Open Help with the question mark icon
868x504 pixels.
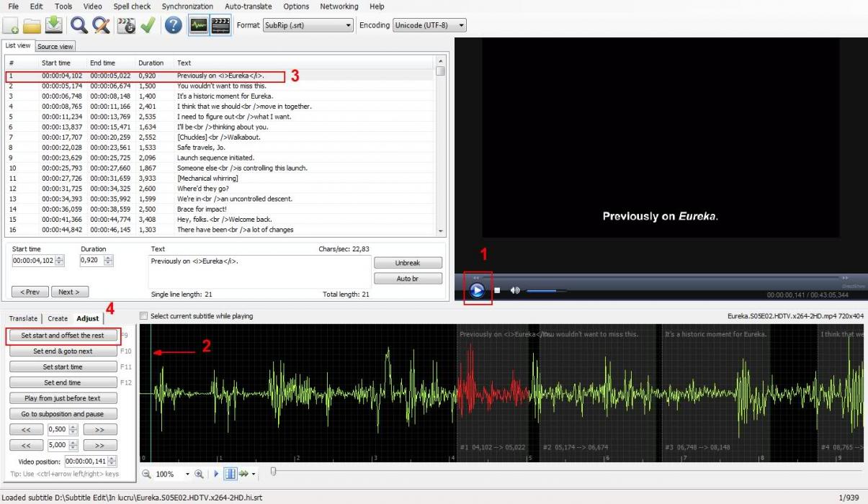click(x=173, y=25)
